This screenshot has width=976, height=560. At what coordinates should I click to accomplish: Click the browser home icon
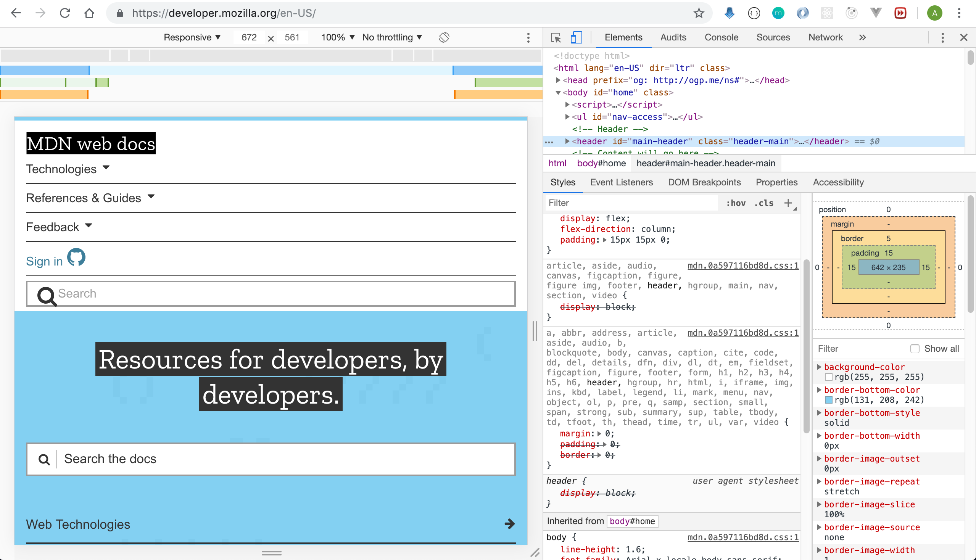tap(89, 13)
